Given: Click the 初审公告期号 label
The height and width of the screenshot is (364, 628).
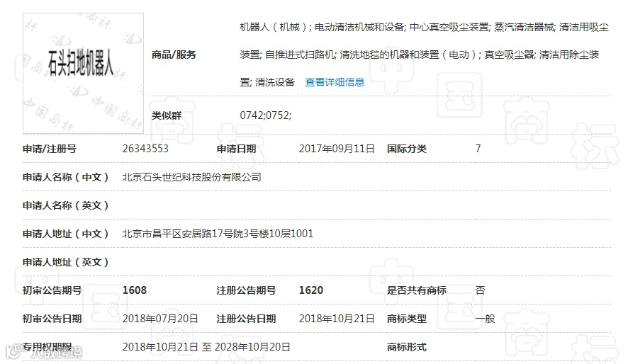Looking at the screenshot, I should (x=52, y=290).
